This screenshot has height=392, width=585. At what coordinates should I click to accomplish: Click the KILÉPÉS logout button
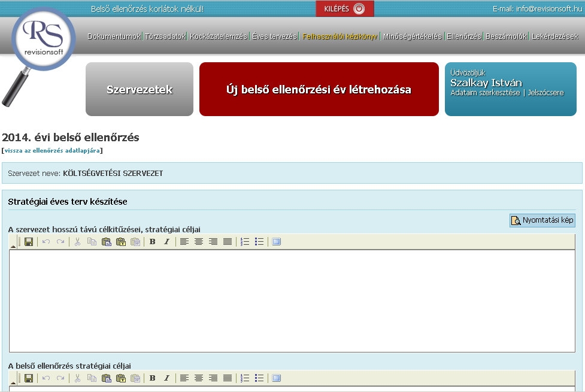click(x=345, y=8)
